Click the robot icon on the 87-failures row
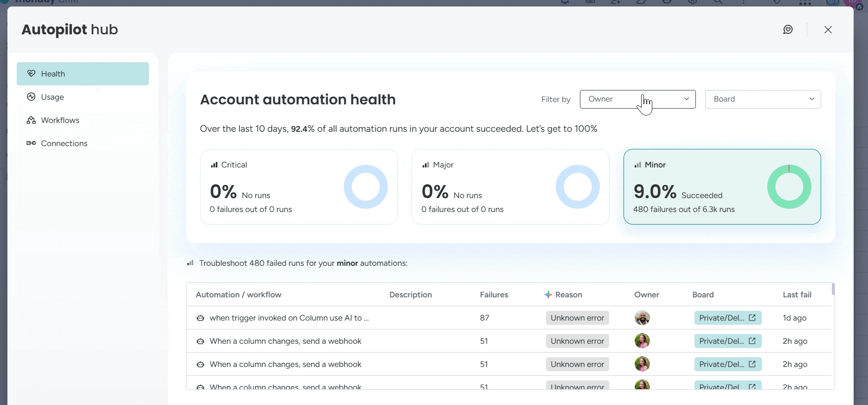 click(x=200, y=318)
